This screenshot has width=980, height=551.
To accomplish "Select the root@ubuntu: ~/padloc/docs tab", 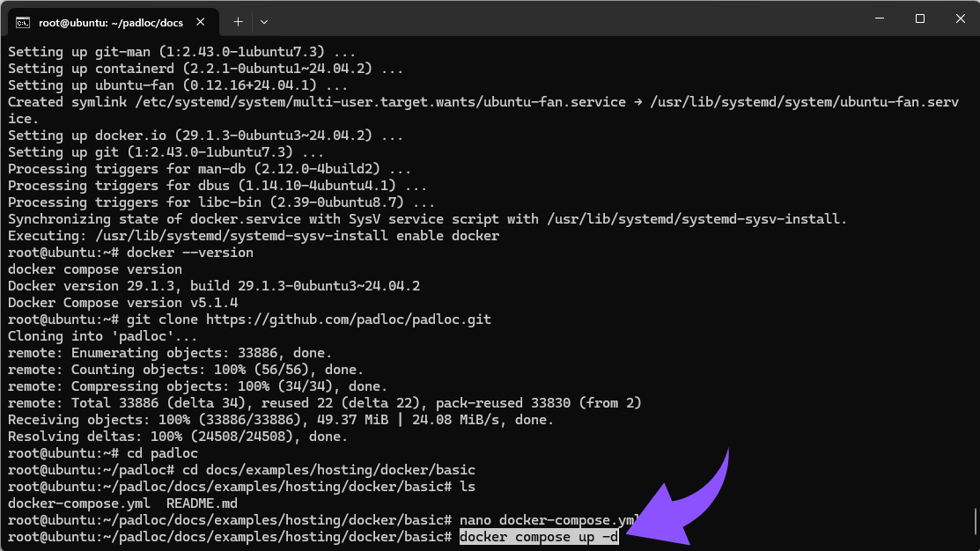I will click(113, 22).
